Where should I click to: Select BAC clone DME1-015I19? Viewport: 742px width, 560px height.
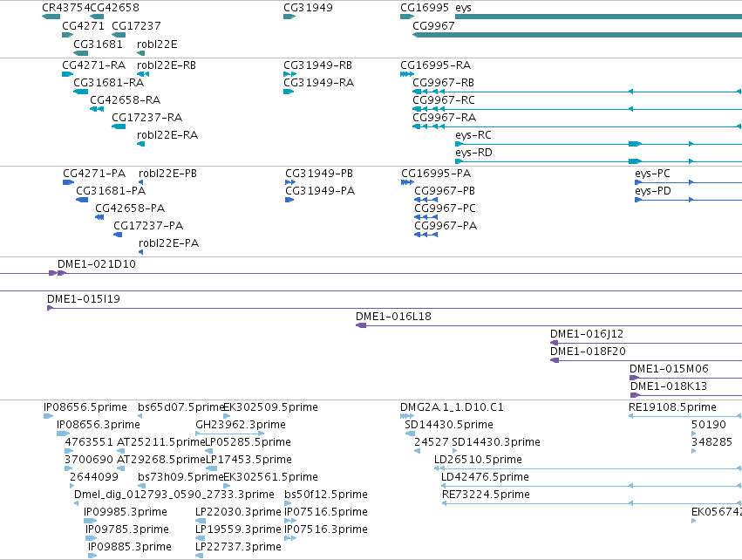coord(84,299)
